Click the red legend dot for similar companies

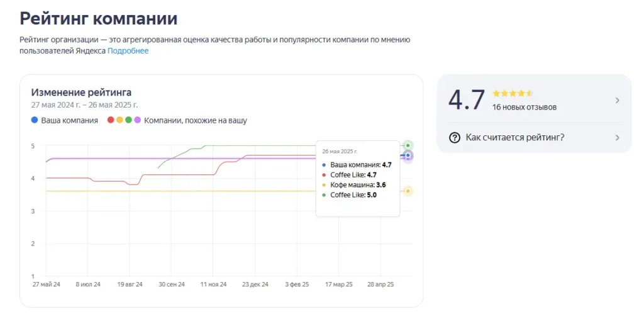click(x=111, y=120)
